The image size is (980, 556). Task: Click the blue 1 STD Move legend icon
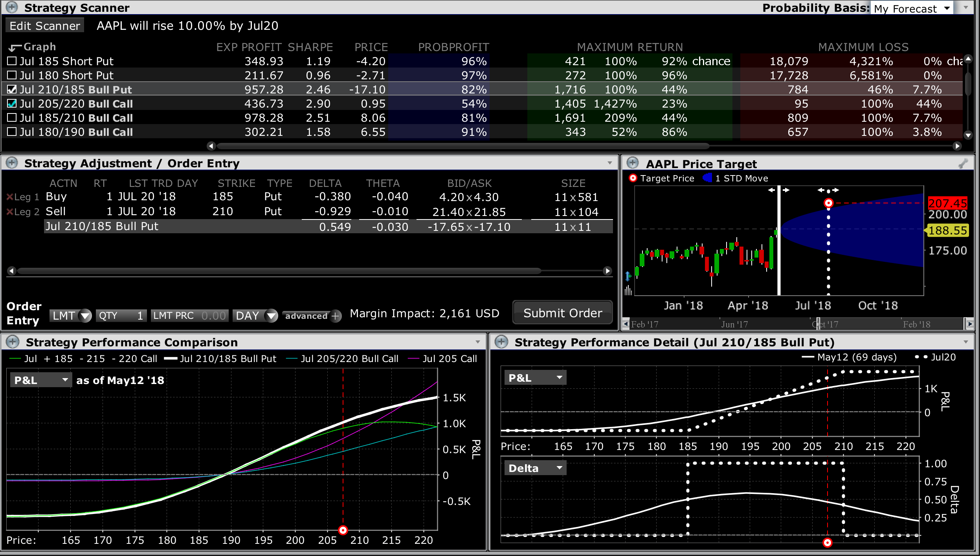707,178
